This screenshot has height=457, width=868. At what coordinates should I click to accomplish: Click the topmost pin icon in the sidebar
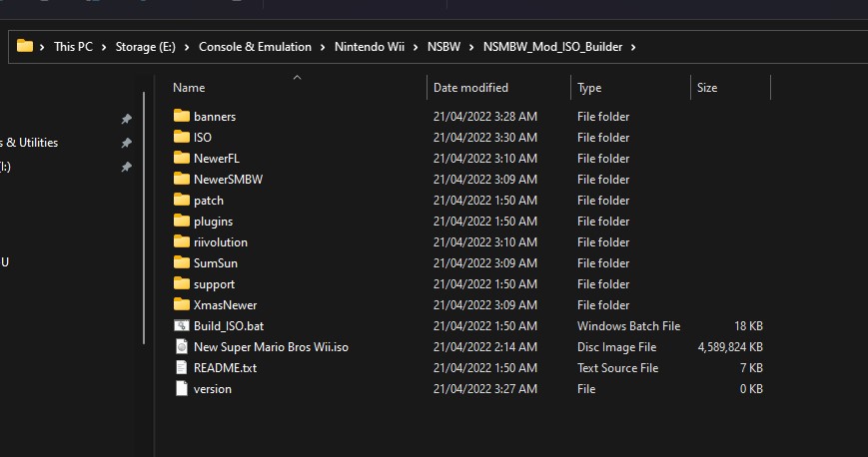click(x=126, y=119)
